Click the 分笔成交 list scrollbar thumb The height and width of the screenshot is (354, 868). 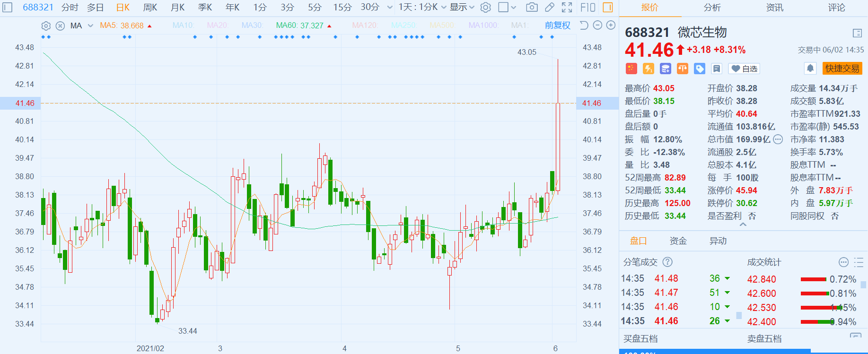[x=739, y=315]
